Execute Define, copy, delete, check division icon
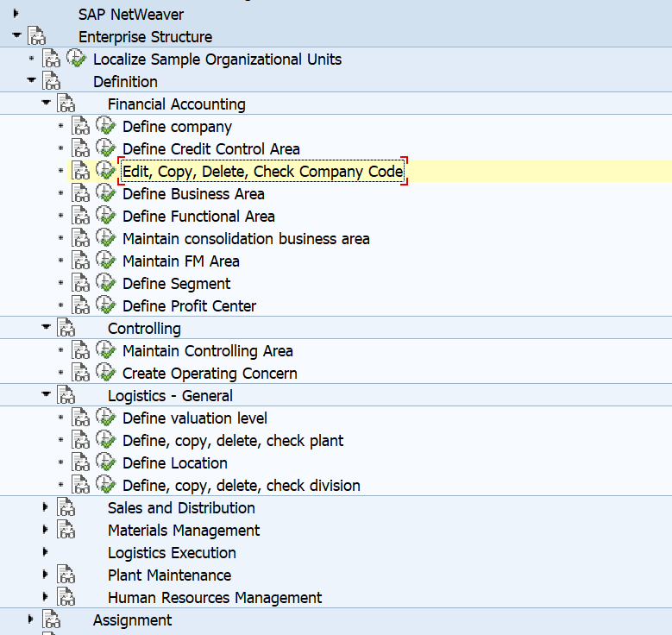Viewport: 672px width, 635px height. click(105, 485)
